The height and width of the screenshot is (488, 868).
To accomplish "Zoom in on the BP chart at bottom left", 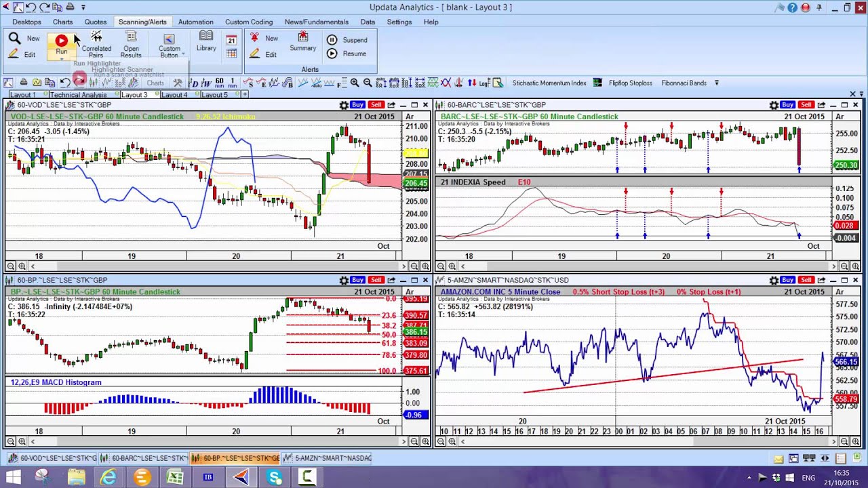I will (22, 441).
